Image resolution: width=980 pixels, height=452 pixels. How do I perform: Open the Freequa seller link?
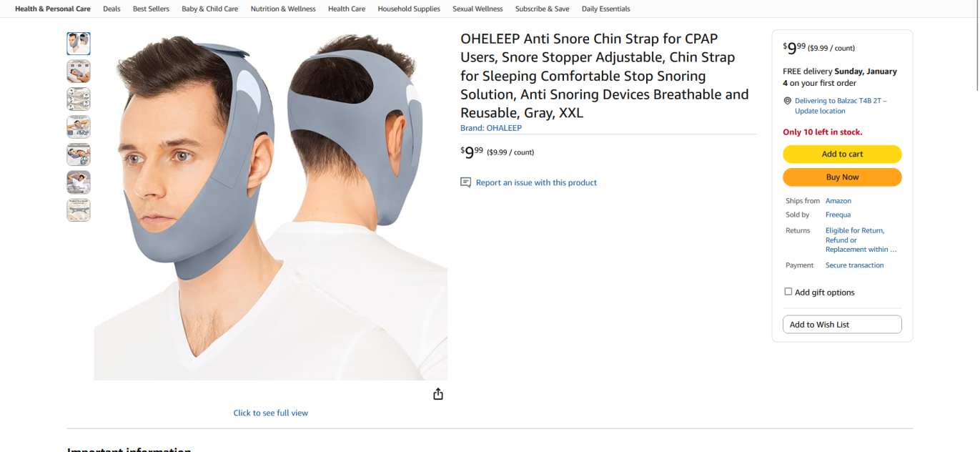click(838, 215)
